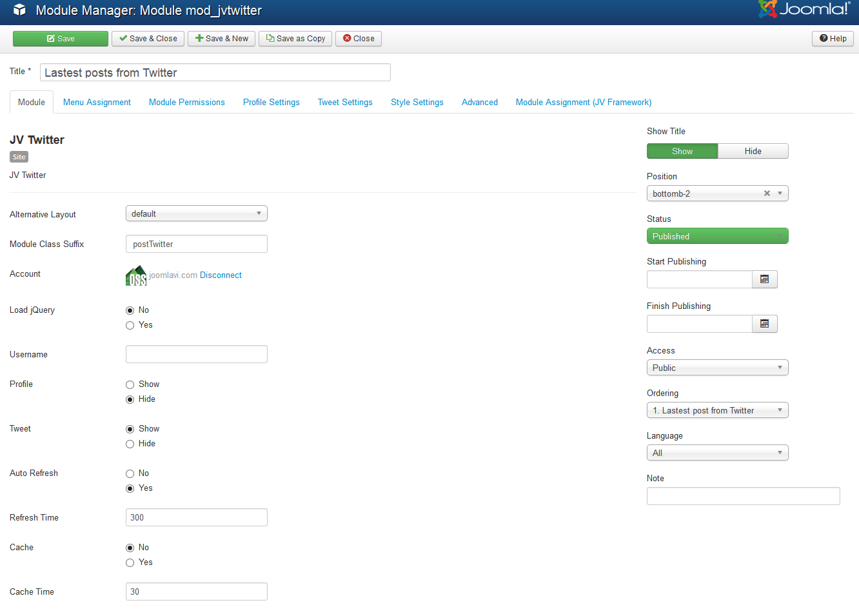
Task: Click the Note input field
Action: (744, 496)
